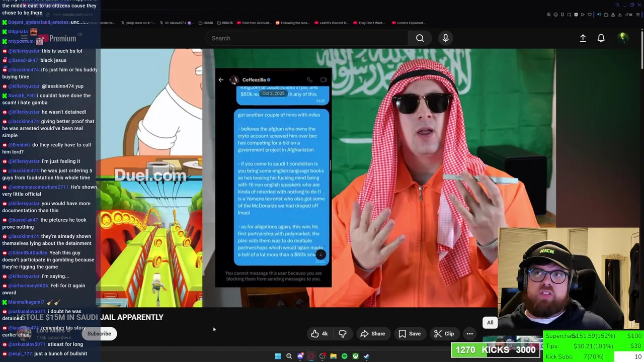Open the search tabs icon in title bar

coord(617,5)
